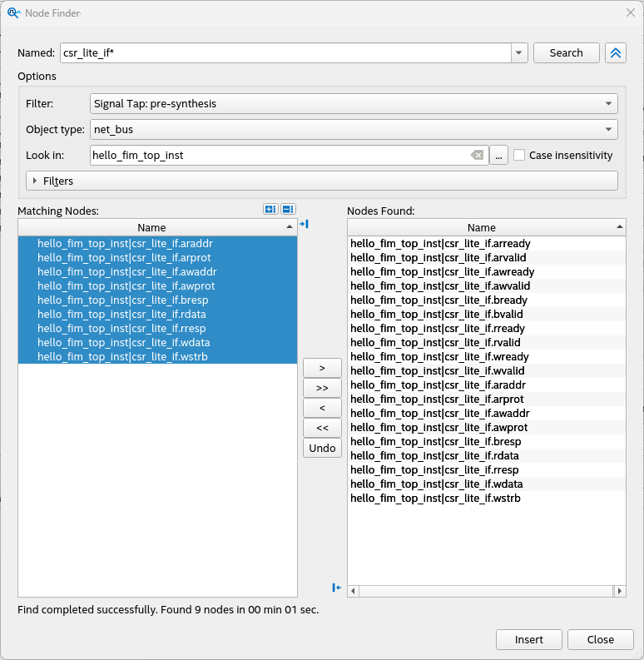Screen dimensions: 644x660
Task: Open the Object type dropdown net_bus
Action: click(354, 129)
